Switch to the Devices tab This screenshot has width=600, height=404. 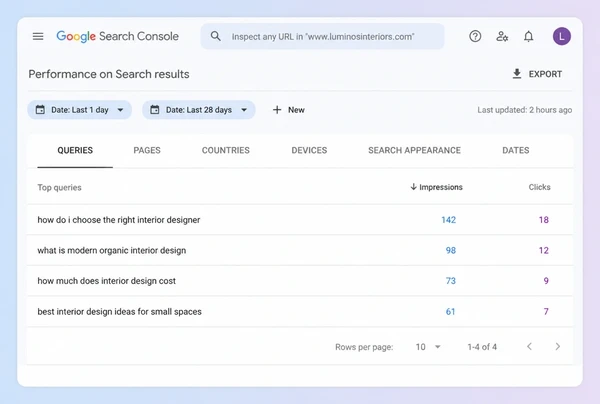pyautogui.click(x=309, y=150)
